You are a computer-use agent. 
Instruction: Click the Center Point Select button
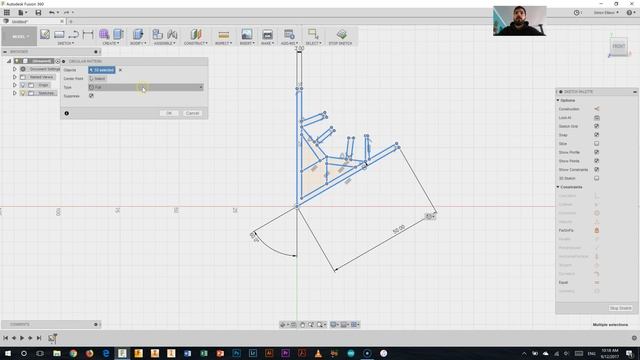point(98,78)
